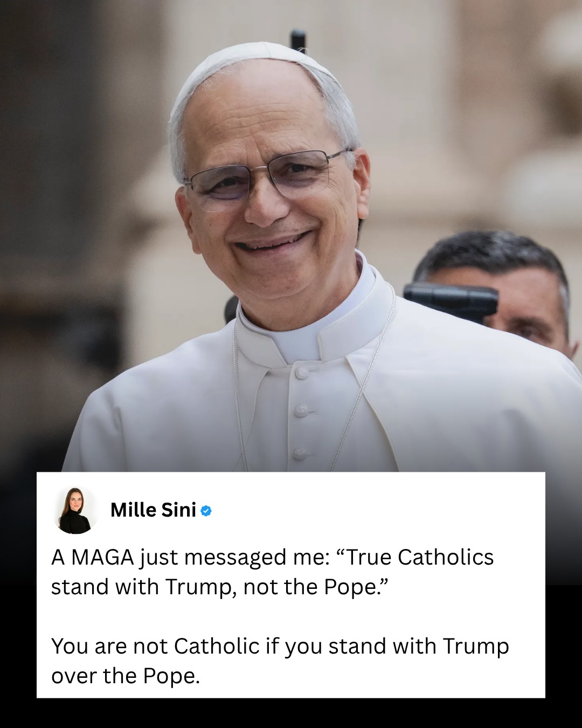The image size is (582, 728).
Task: Click the silver chain necklace
Action: 313,388
